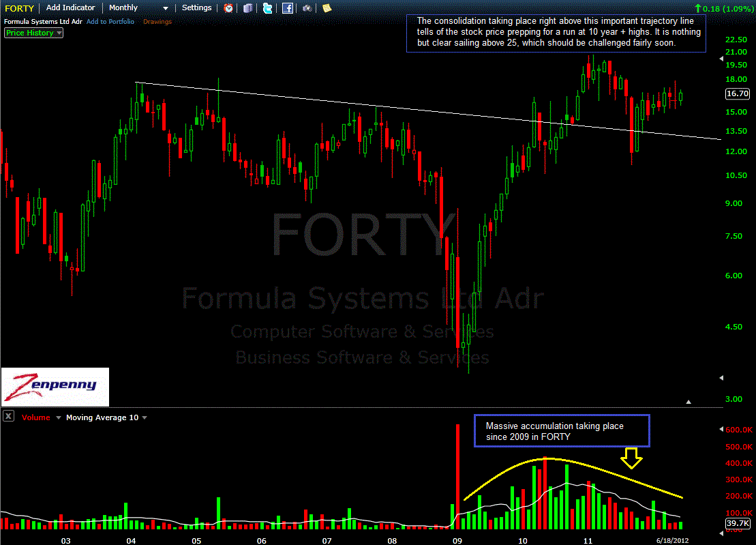Close the Volume indicator pane with X

(9, 416)
